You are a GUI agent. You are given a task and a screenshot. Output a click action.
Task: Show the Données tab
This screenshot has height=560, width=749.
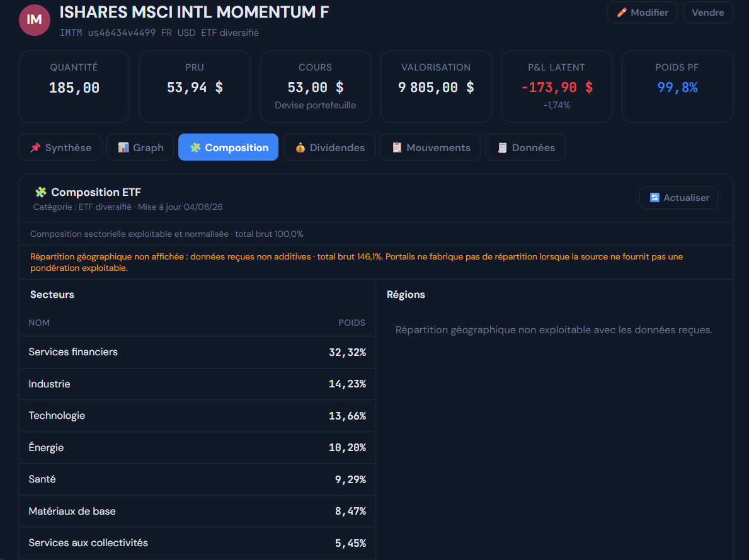pos(525,147)
